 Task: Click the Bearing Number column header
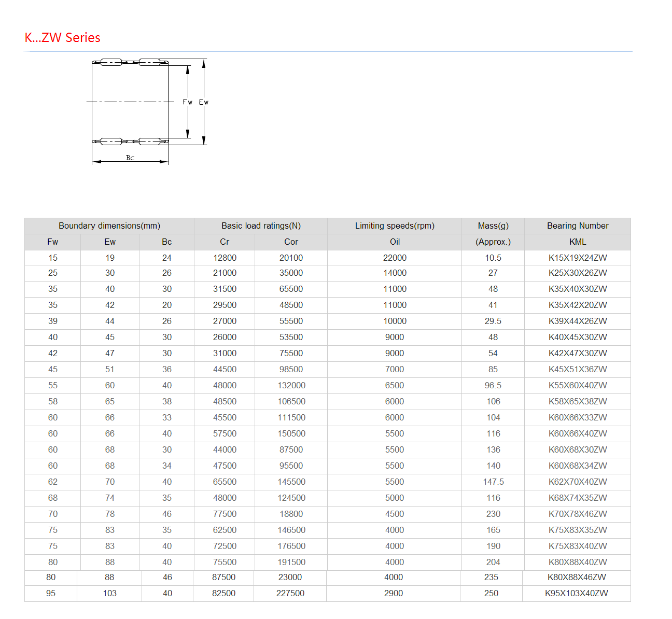pyautogui.click(x=578, y=226)
